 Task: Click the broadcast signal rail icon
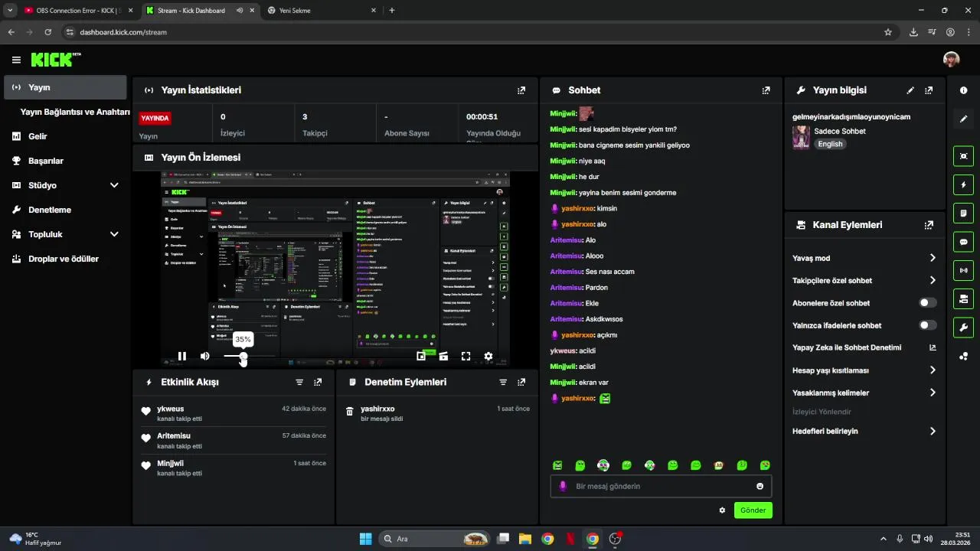pos(963,270)
